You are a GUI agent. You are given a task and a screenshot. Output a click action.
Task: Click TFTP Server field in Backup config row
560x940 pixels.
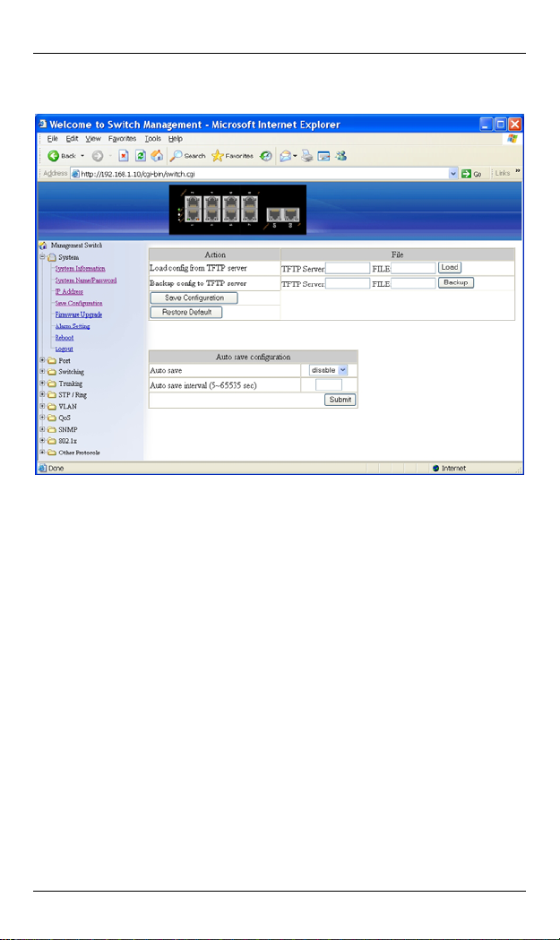[348, 283]
